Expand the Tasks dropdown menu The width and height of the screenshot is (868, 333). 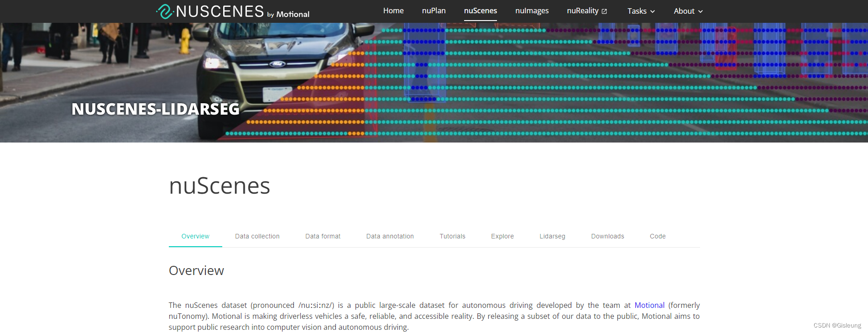[641, 11]
